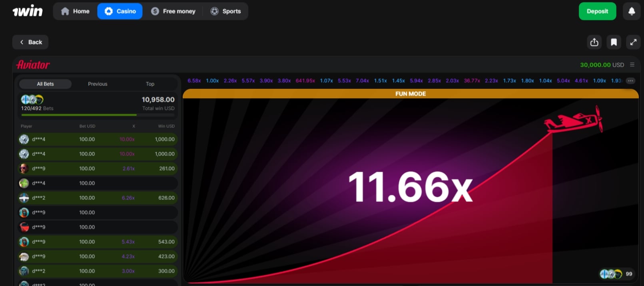
Task: Click the 5.43x cashout multiplier
Action: 128,242
